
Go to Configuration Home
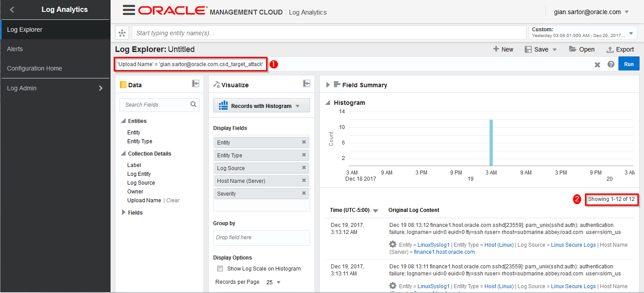pyautogui.click(x=55, y=68)
